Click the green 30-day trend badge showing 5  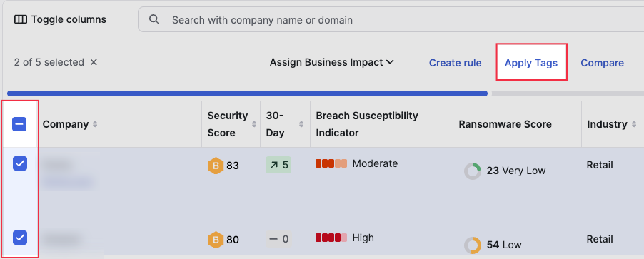(x=278, y=165)
